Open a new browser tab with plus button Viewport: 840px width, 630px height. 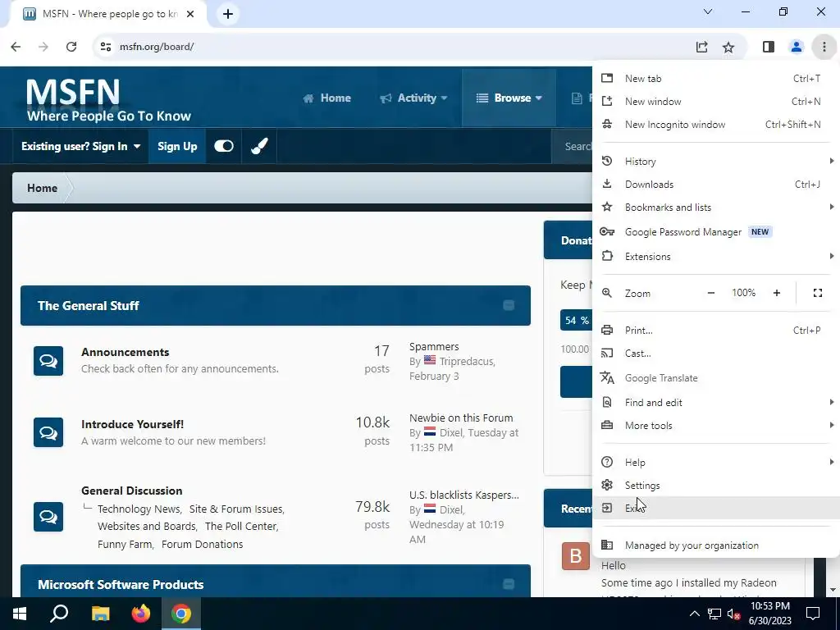pos(228,14)
